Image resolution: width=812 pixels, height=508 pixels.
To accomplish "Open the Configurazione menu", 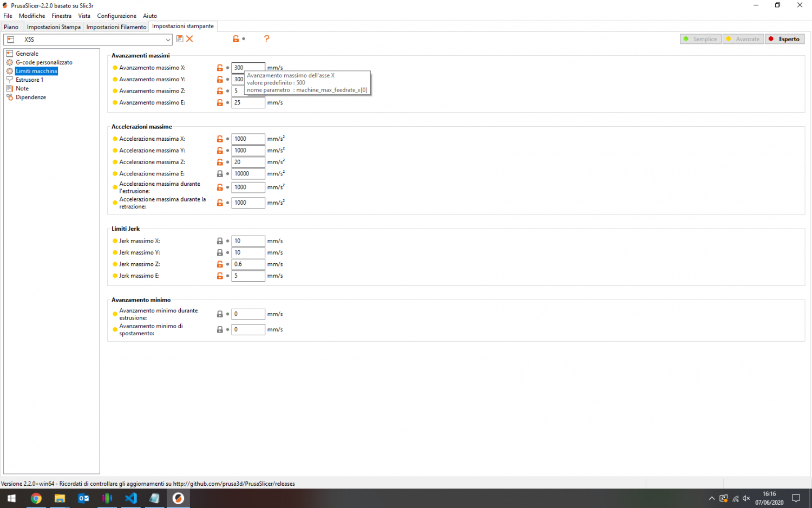I will click(116, 16).
